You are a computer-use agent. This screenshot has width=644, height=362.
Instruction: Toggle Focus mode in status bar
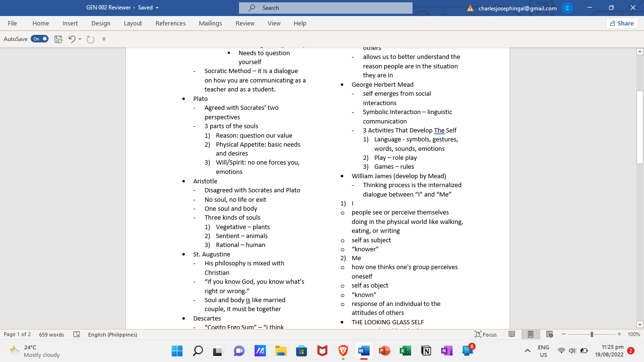point(486,334)
